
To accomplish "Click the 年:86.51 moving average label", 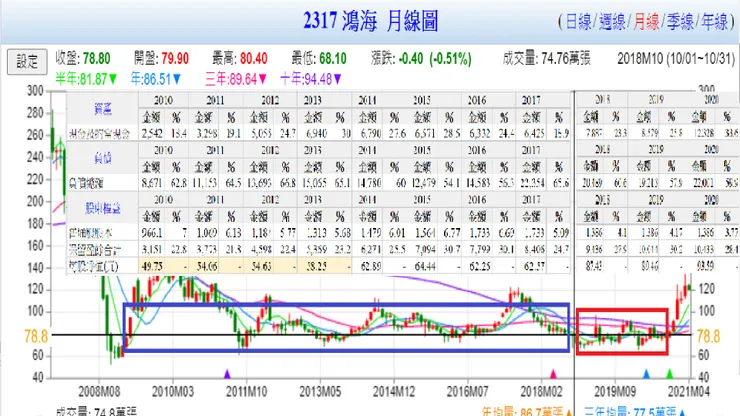I will [156, 79].
